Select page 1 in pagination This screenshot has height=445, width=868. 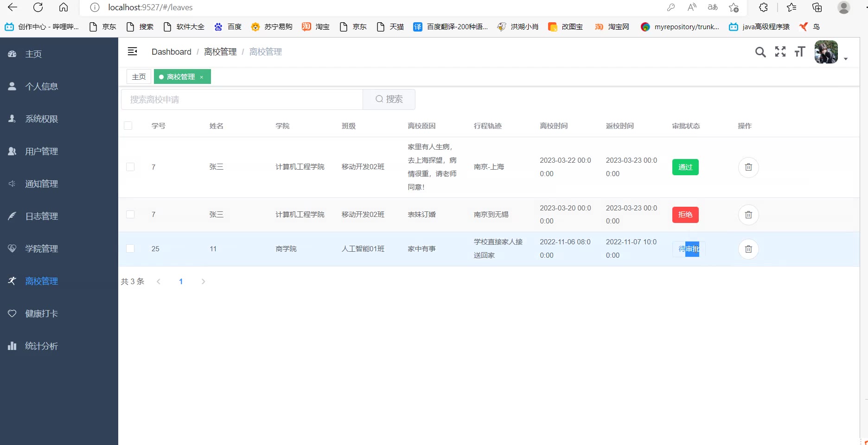click(x=181, y=281)
